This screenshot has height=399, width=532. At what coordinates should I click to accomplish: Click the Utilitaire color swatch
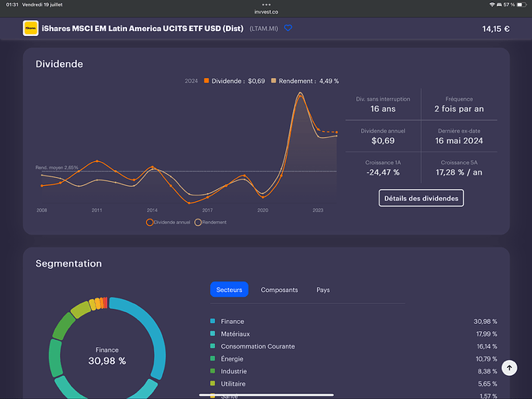coord(212,383)
